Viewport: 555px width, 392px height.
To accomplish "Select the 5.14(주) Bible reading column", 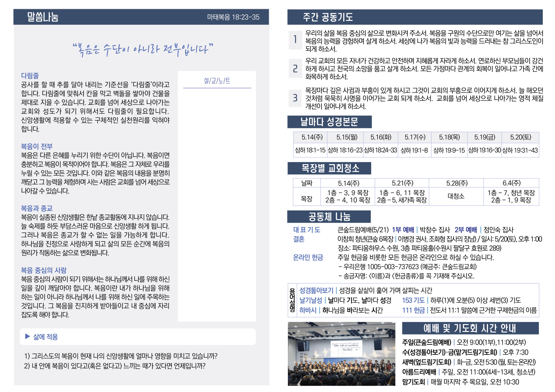I will pos(312,137).
